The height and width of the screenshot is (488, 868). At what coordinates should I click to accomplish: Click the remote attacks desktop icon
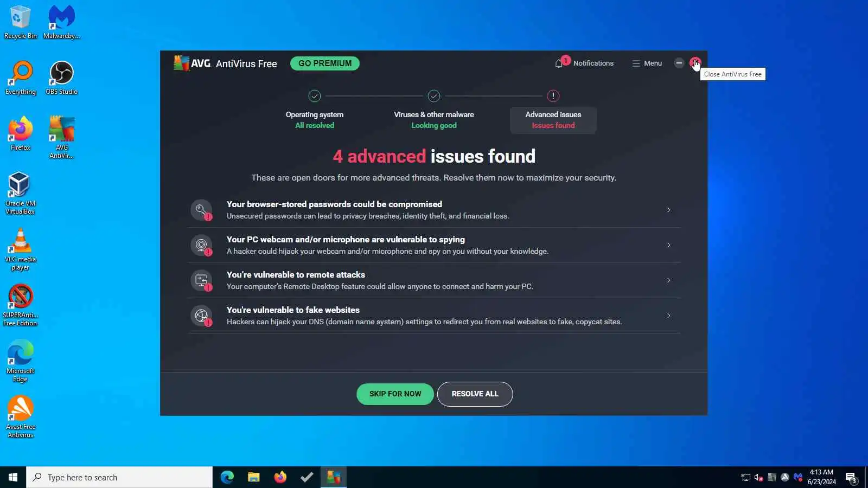[201, 280]
